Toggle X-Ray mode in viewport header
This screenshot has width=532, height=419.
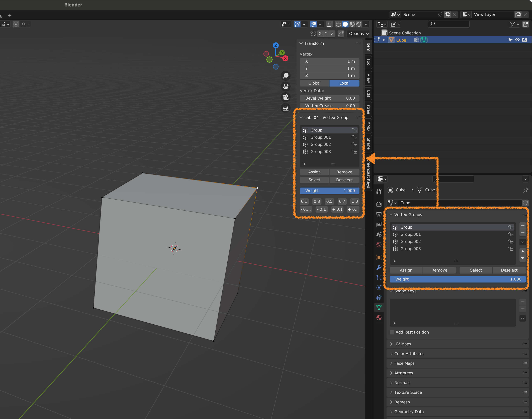[x=329, y=24]
